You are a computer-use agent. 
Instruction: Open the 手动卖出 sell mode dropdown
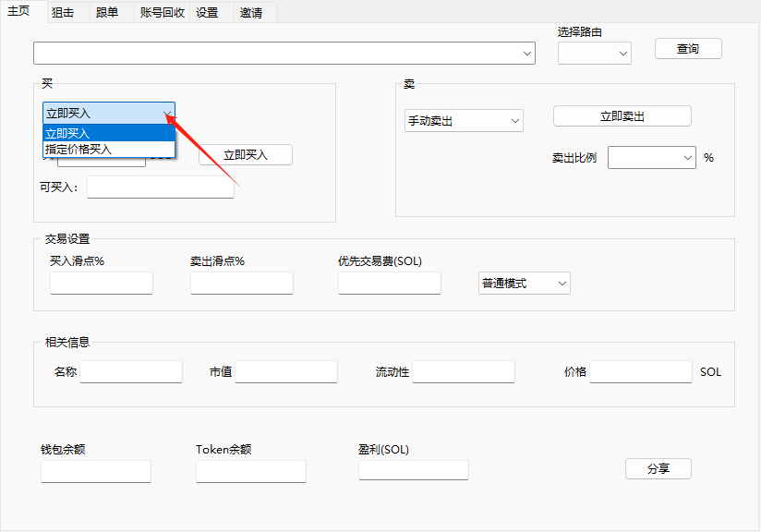click(x=464, y=120)
